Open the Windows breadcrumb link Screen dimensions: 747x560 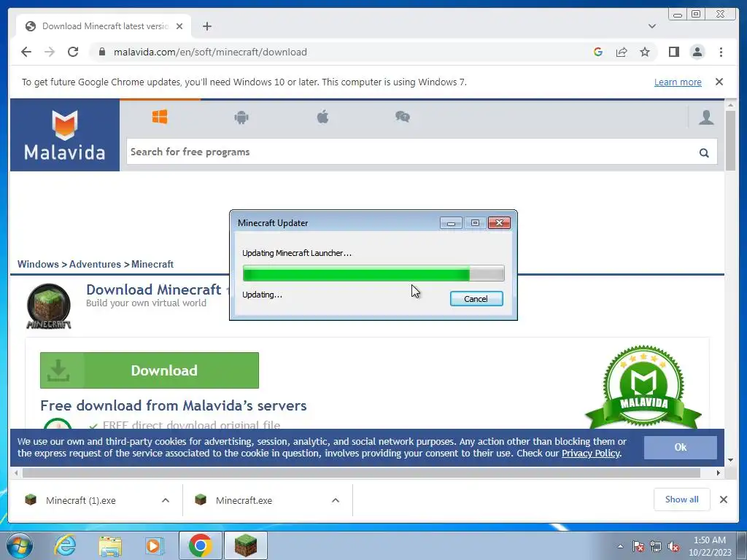38,264
